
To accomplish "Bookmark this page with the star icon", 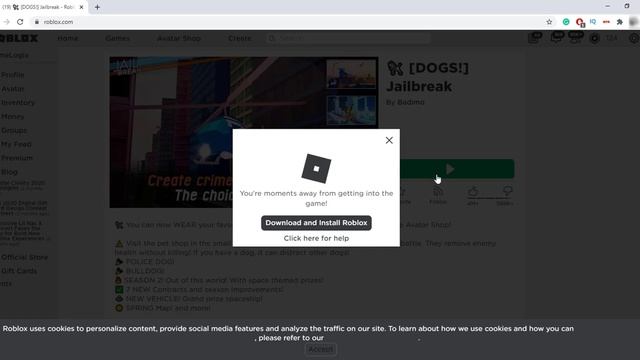I will (x=549, y=22).
